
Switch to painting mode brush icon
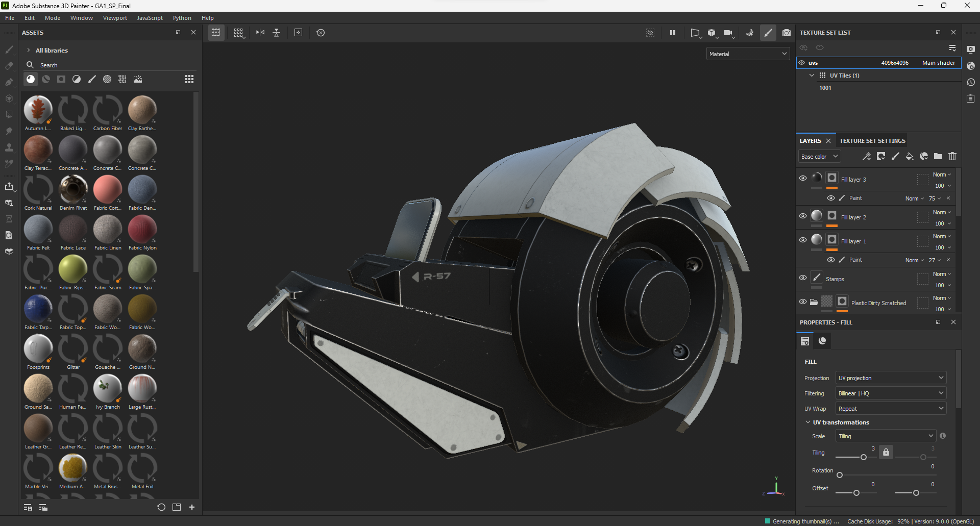[768, 33]
